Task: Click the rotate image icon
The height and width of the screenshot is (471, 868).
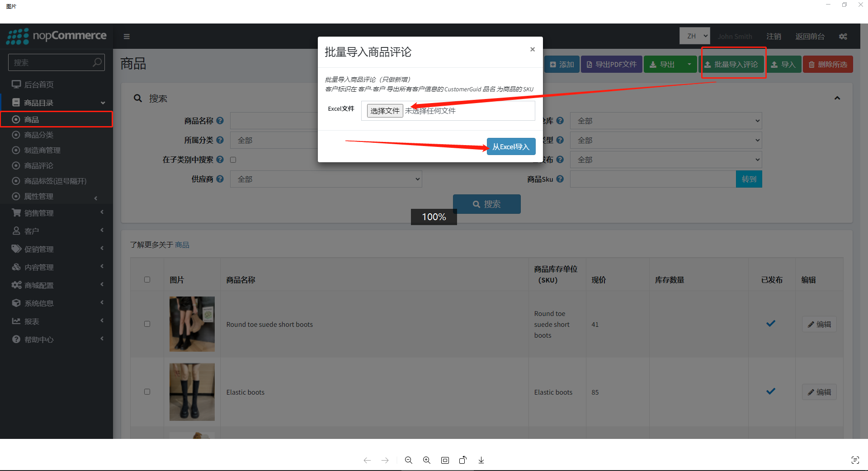Action: [462, 460]
